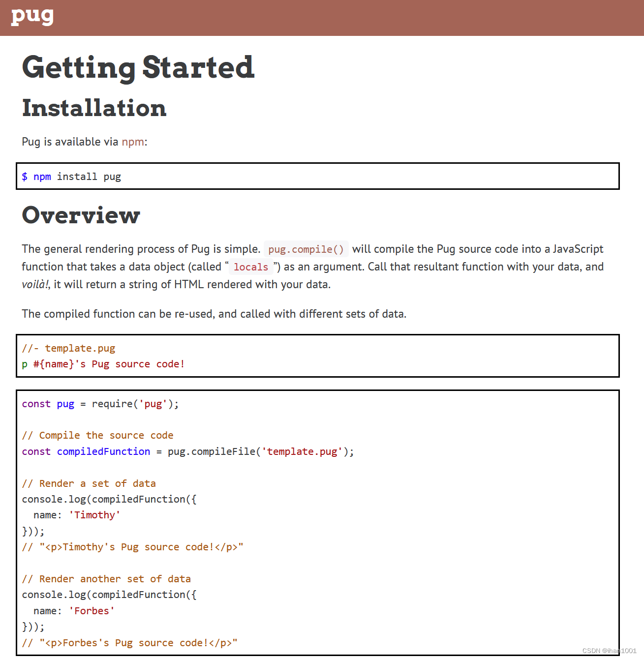Screen dimensions: 644x658
Task: Click the Getting Started heading
Action: (x=138, y=67)
